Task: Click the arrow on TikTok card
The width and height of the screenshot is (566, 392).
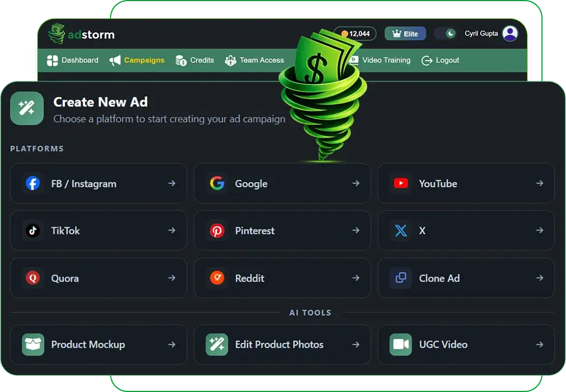Action: 172,230
